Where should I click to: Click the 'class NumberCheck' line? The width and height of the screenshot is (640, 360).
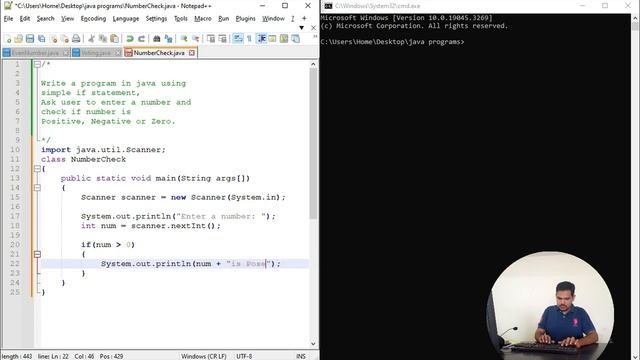click(x=83, y=159)
